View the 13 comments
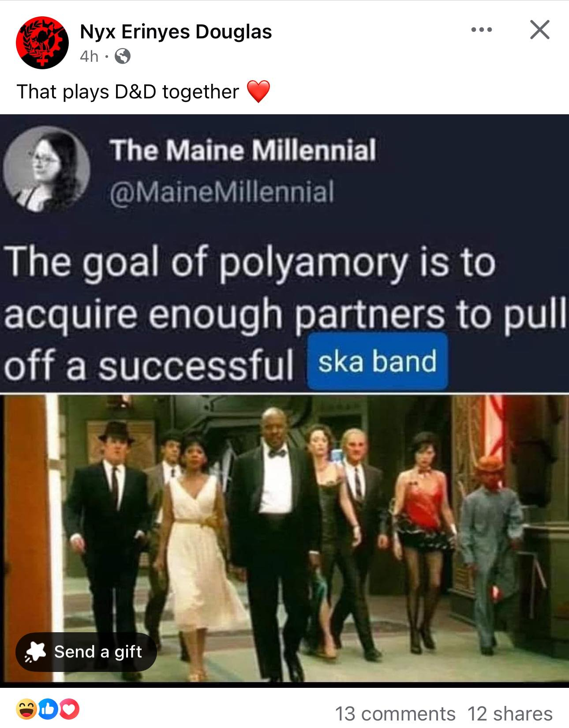Screen dimensions: 569x728 pos(395,713)
